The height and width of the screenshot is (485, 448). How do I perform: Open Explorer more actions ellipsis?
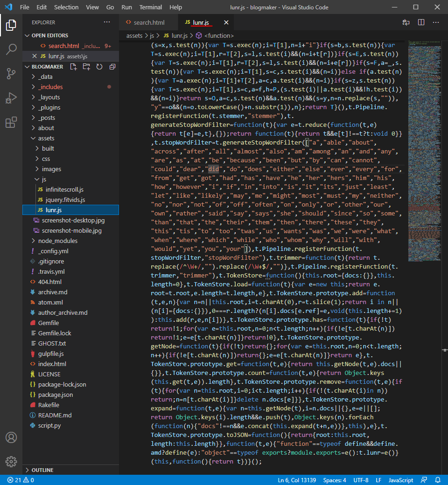(x=107, y=22)
